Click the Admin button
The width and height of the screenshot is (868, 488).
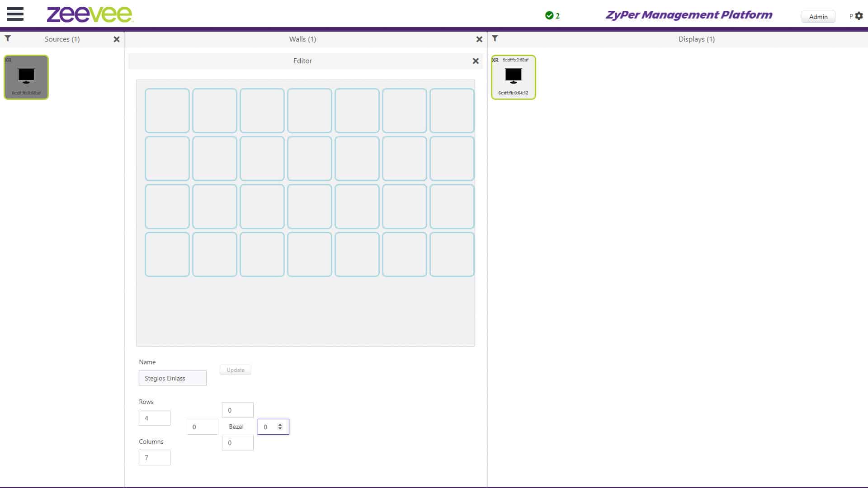point(818,17)
